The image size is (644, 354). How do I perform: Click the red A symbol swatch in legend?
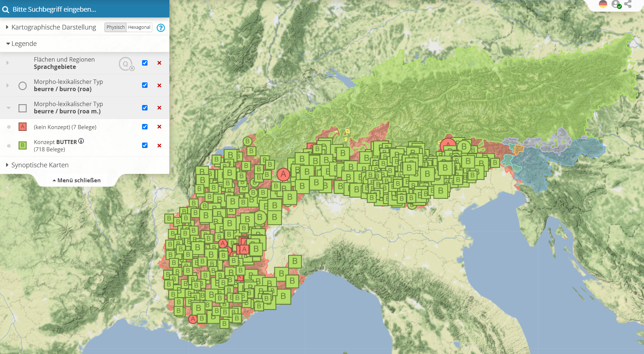tap(23, 127)
